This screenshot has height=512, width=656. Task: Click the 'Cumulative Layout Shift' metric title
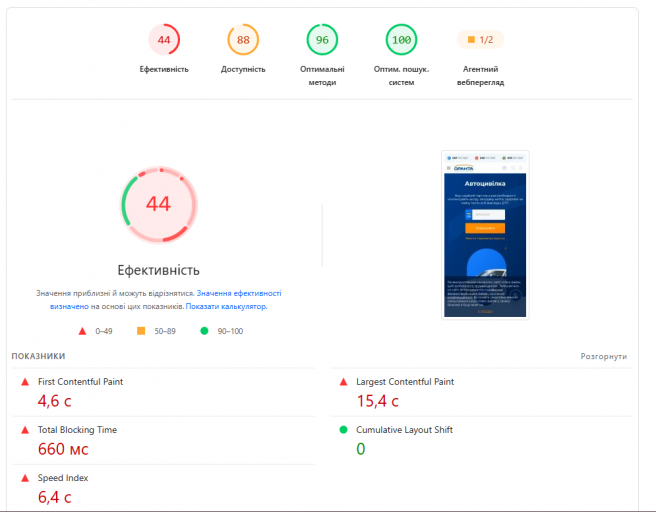pos(404,430)
